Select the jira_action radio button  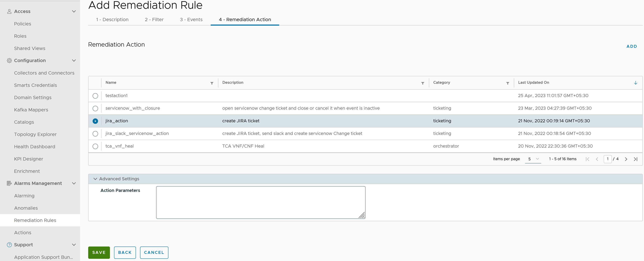tap(95, 121)
